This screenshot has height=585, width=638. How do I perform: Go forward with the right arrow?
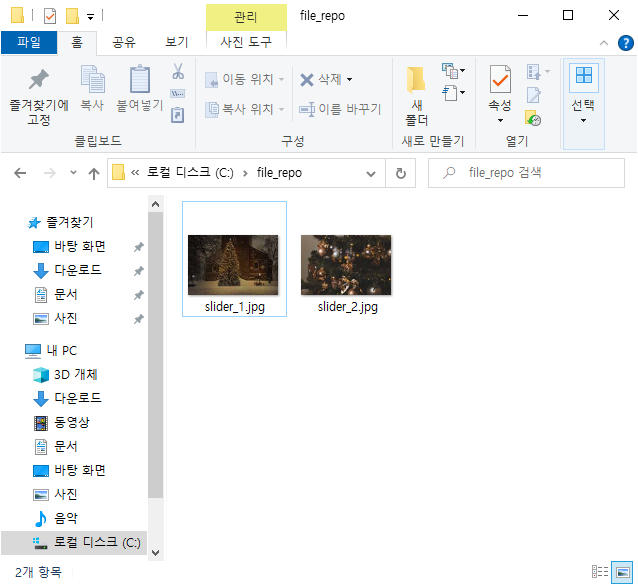[50, 173]
